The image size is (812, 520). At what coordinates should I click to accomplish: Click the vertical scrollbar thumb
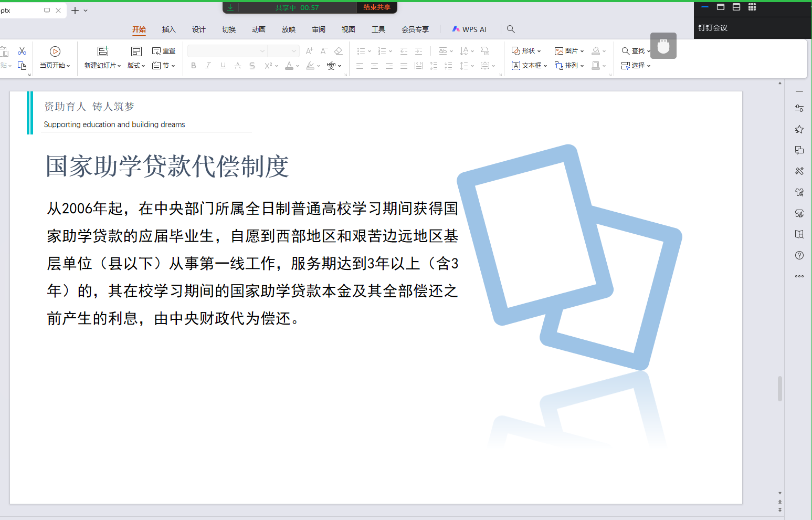pyautogui.click(x=780, y=389)
